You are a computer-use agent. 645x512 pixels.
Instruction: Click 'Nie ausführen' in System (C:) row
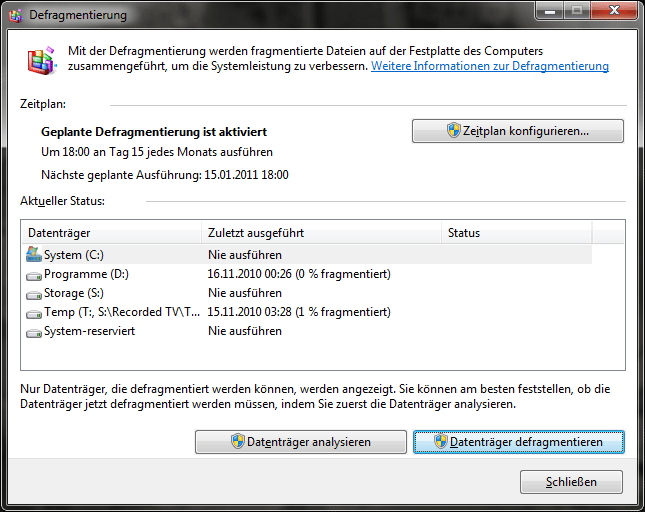click(x=245, y=255)
